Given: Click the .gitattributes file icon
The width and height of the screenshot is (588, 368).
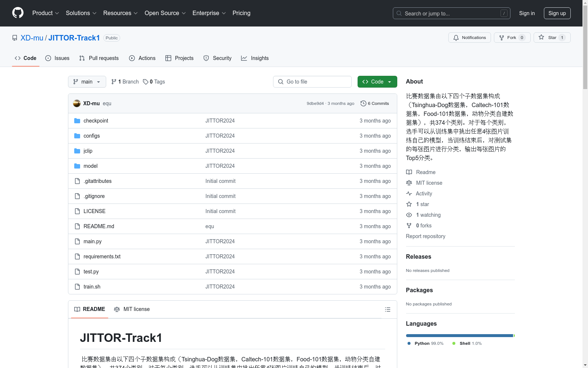Looking at the screenshot, I should [x=77, y=181].
